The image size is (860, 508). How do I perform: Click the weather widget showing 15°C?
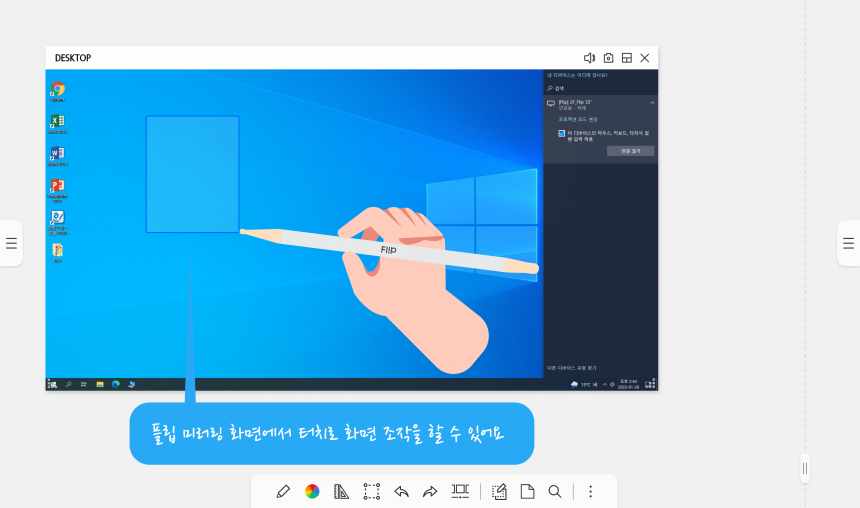pos(584,385)
